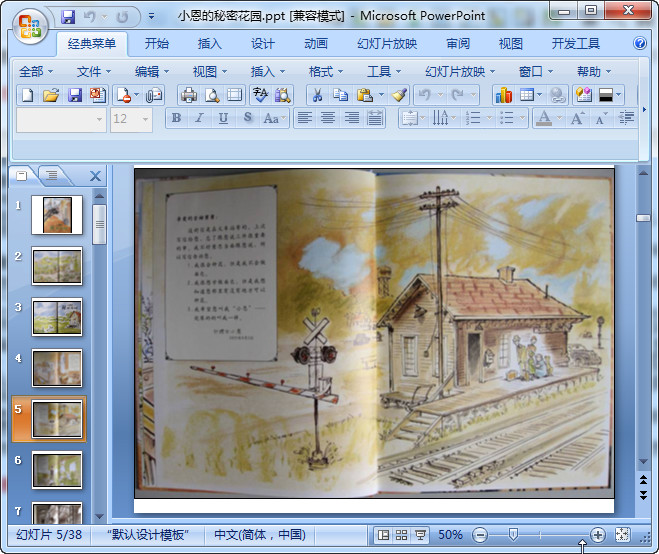Align text left
659x554 pixels.
click(305, 118)
